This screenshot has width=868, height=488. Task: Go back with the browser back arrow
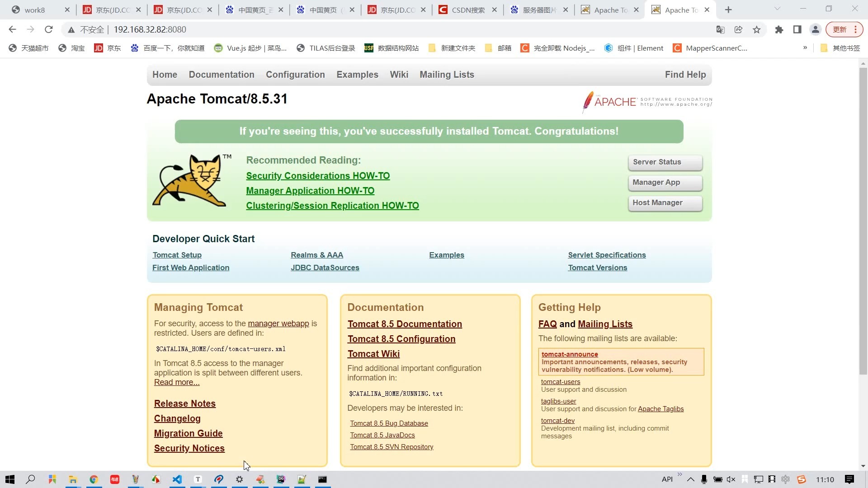[x=12, y=29]
